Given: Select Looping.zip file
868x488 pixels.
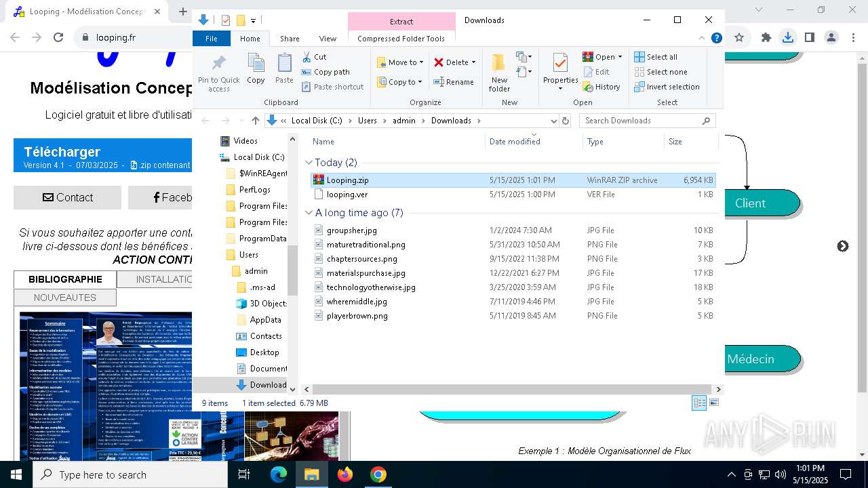Looking at the screenshot, I should pos(513,180).
